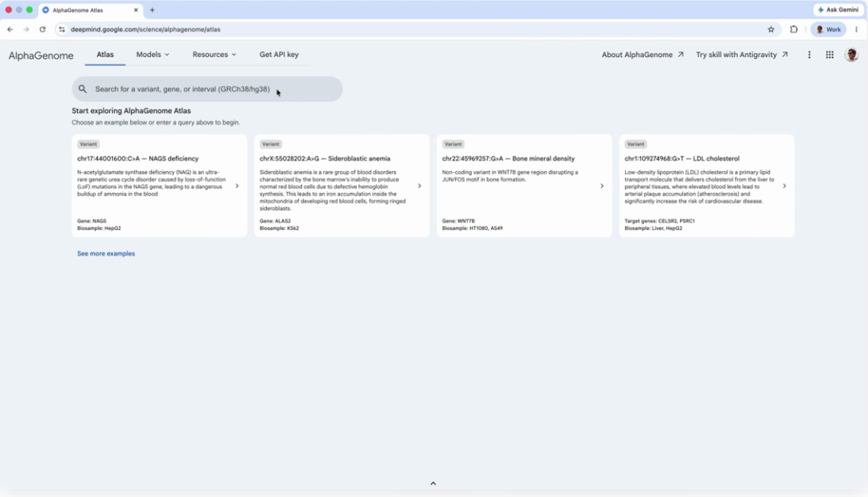Screen dimensions: 868x497
Task: Open the Google apps grid icon
Action: pyautogui.click(x=829, y=55)
